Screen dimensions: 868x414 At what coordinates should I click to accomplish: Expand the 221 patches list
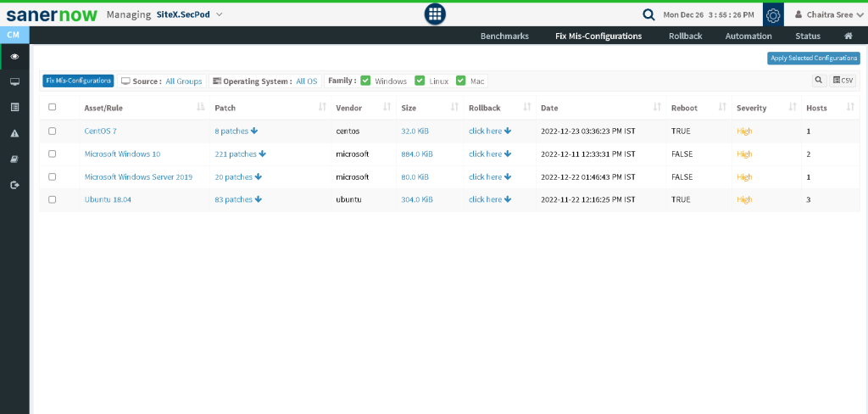pos(240,154)
